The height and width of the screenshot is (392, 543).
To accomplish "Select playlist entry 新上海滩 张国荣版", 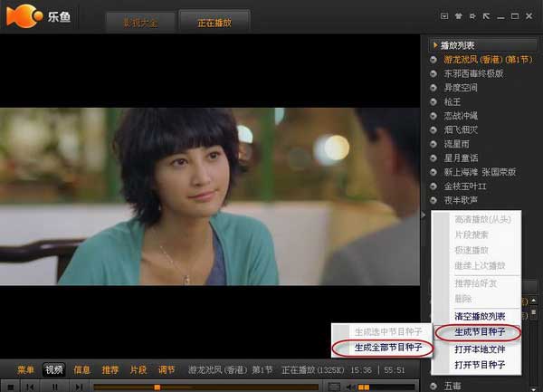I will (x=480, y=172).
